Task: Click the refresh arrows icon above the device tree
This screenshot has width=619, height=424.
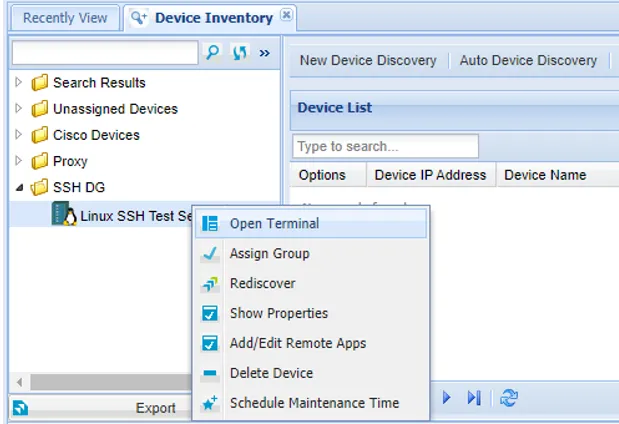Action: [x=240, y=52]
